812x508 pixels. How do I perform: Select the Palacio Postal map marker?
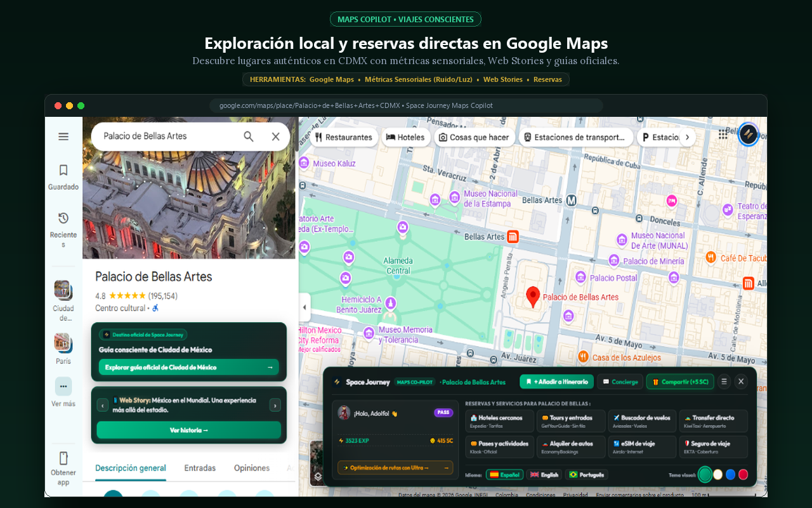click(x=580, y=277)
